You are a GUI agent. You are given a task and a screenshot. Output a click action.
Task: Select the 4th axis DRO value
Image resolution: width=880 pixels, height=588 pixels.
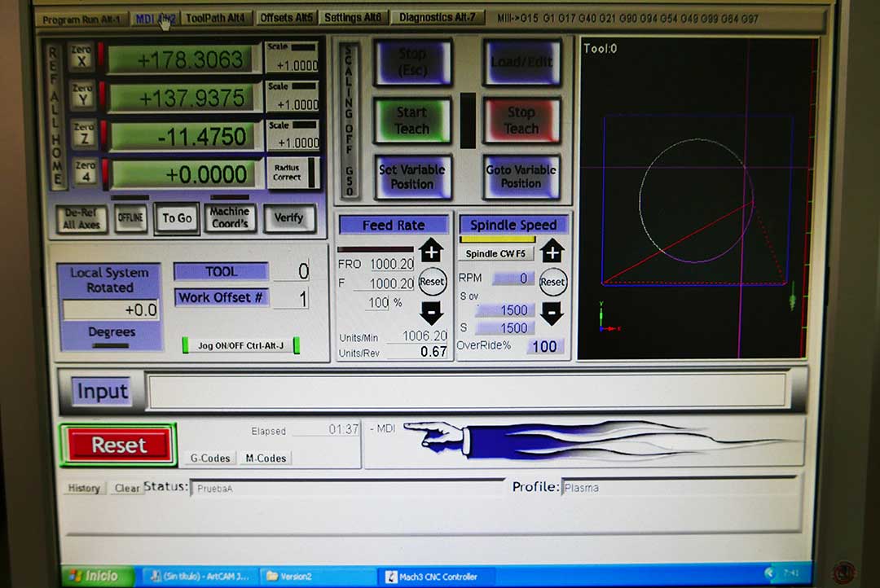188,174
